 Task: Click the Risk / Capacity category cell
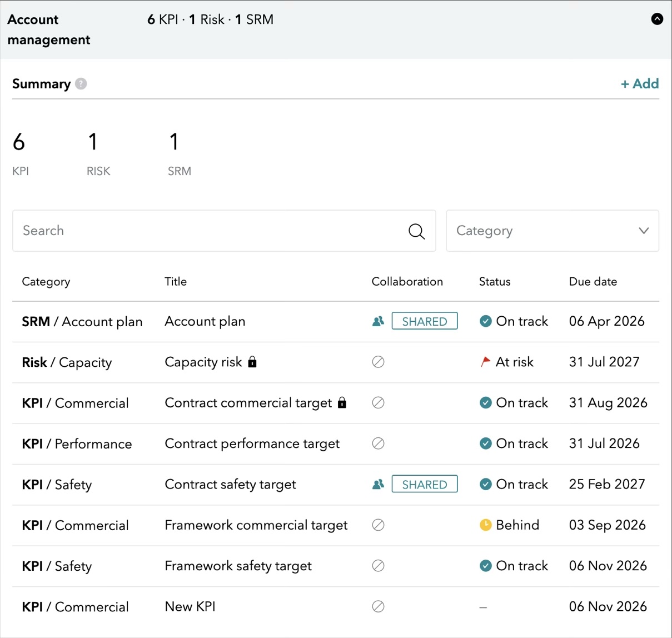[x=67, y=362]
